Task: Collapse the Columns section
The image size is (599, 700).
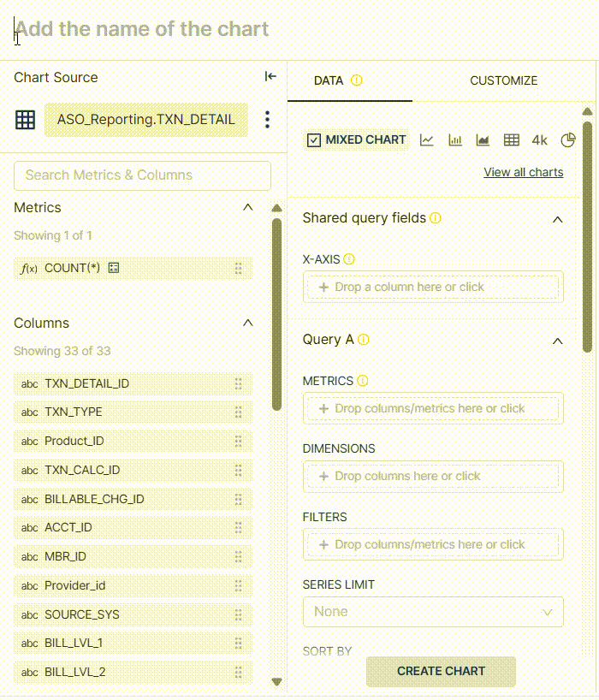Action: [248, 323]
